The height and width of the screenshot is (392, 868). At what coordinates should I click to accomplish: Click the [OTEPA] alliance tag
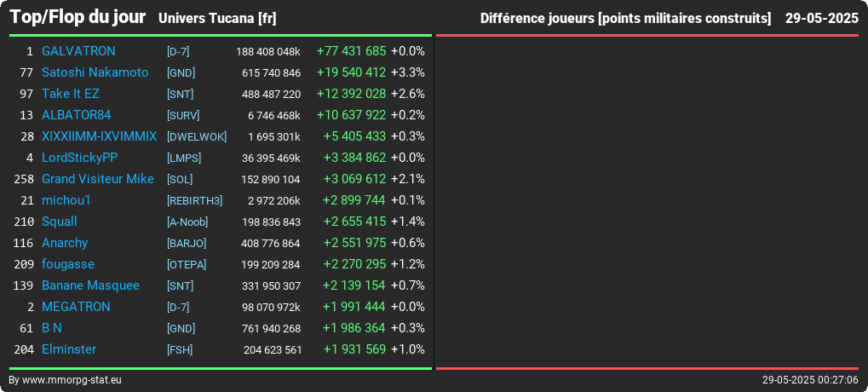point(187,265)
